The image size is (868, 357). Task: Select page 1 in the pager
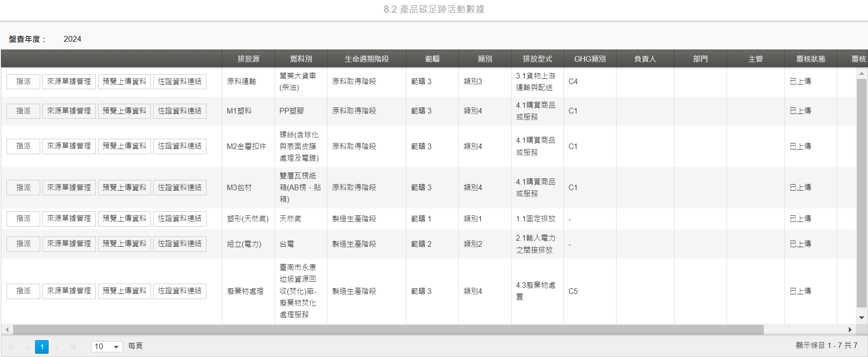pyautogui.click(x=42, y=347)
